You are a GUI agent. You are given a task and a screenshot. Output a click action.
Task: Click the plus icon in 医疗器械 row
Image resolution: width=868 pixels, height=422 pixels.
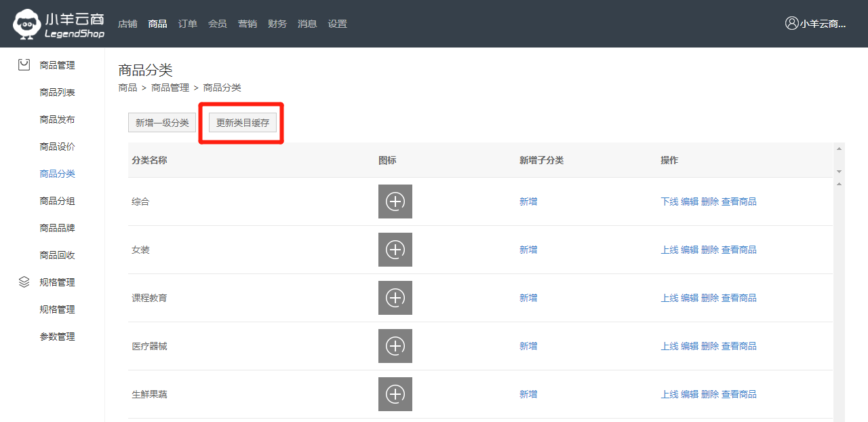point(395,346)
